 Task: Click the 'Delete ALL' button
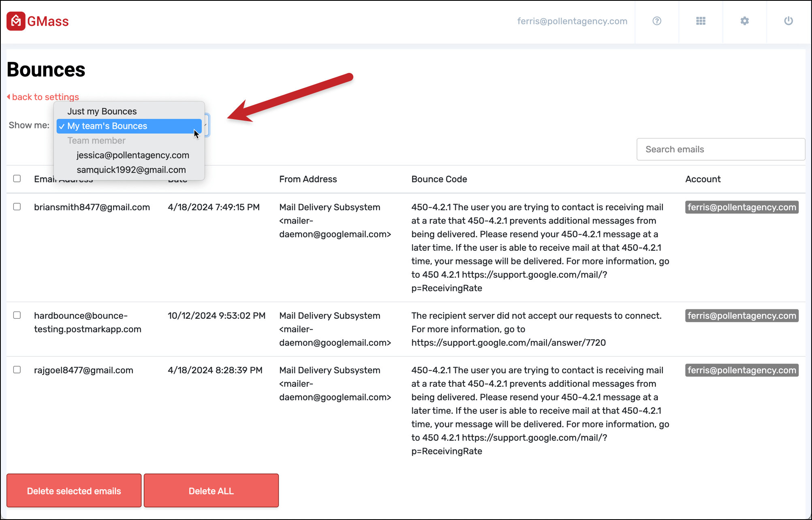tap(211, 491)
